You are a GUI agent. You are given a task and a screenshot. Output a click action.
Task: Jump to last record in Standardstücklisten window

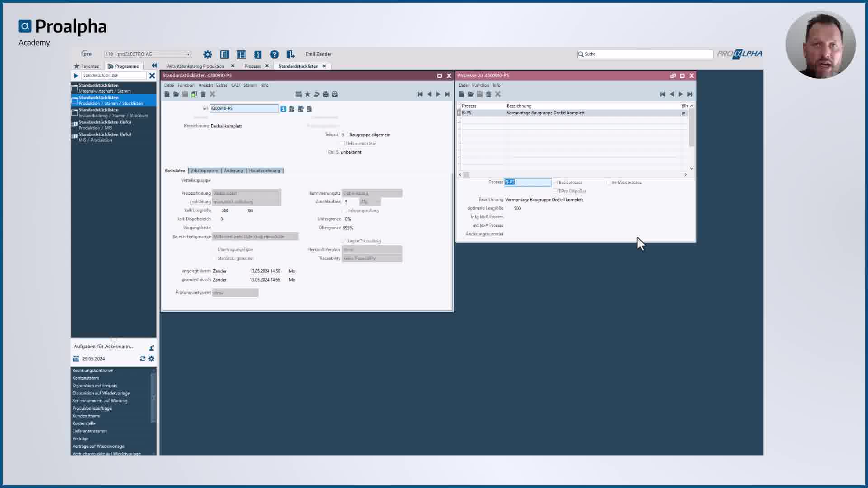point(447,94)
